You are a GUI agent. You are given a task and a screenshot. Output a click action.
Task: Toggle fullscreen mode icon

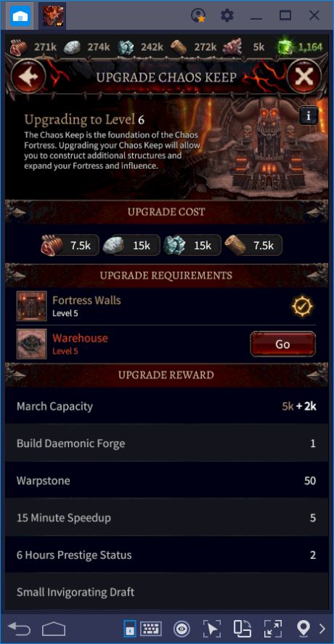[273, 629]
